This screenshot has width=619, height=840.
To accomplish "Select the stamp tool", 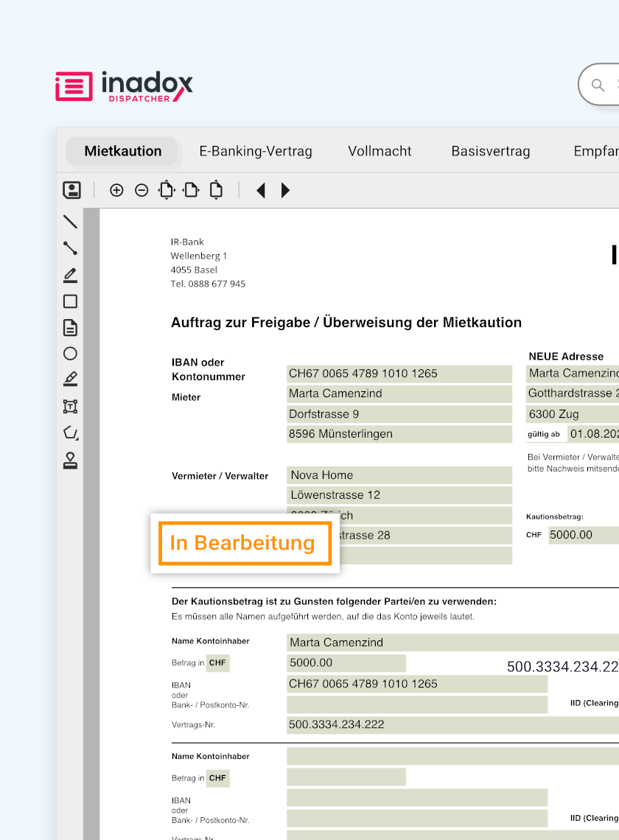I will pos(70,461).
